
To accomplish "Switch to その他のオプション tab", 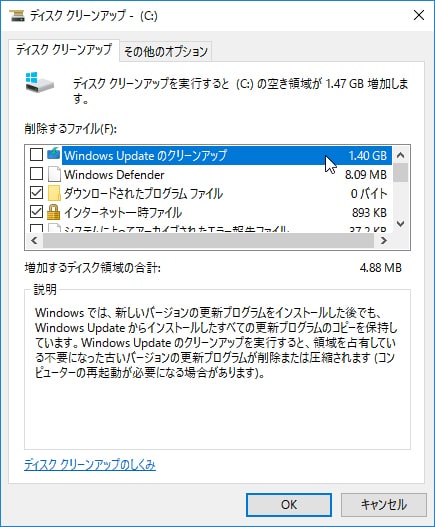I will coord(166,52).
